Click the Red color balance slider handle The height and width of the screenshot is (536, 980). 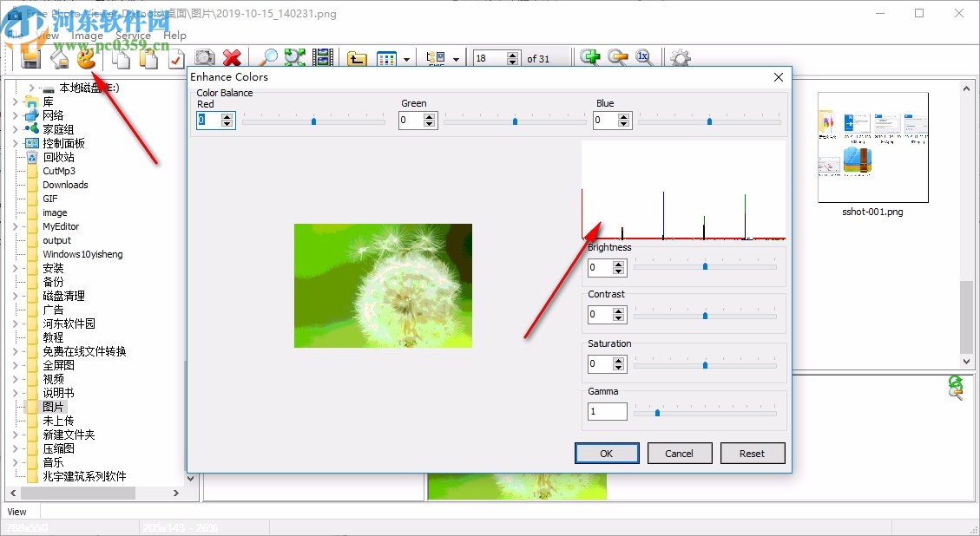313,121
